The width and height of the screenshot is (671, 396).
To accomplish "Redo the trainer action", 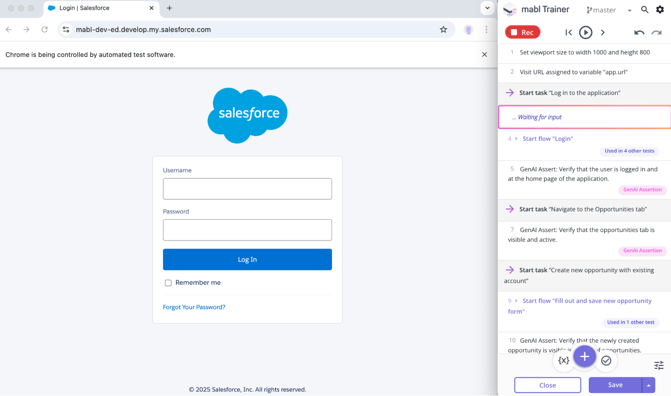I will pyautogui.click(x=656, y=33).
